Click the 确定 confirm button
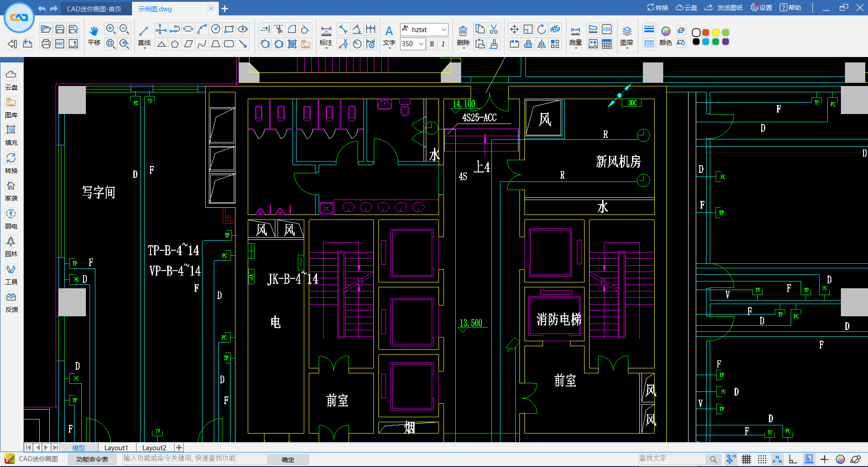 (x=288, y=460)
